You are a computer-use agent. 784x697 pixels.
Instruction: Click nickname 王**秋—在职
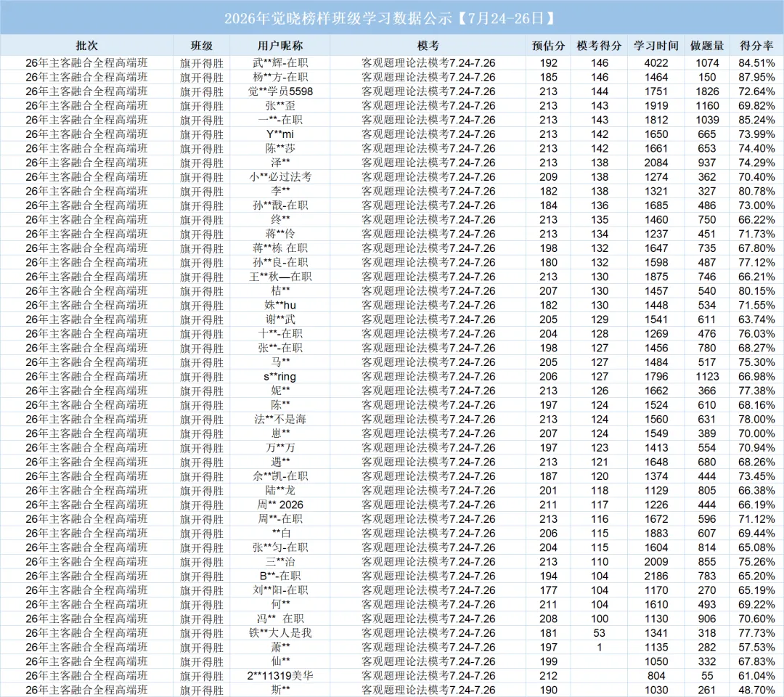pos(280,277)
